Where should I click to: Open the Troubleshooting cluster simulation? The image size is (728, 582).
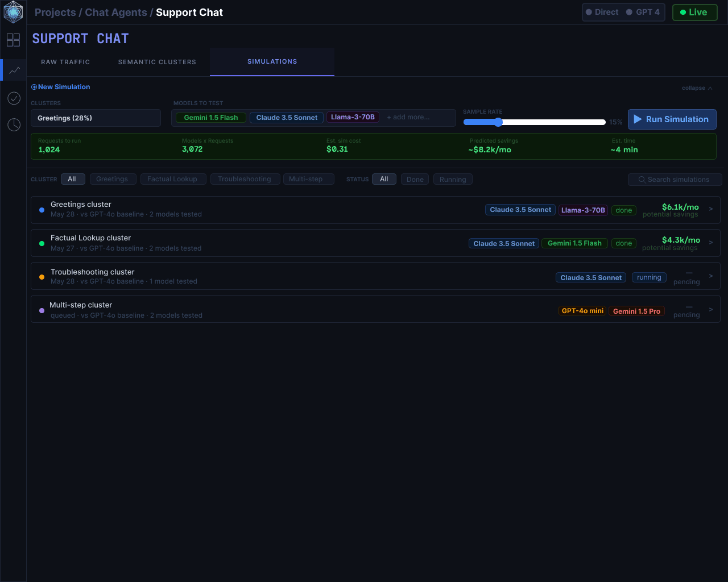(x=375, y=276)
